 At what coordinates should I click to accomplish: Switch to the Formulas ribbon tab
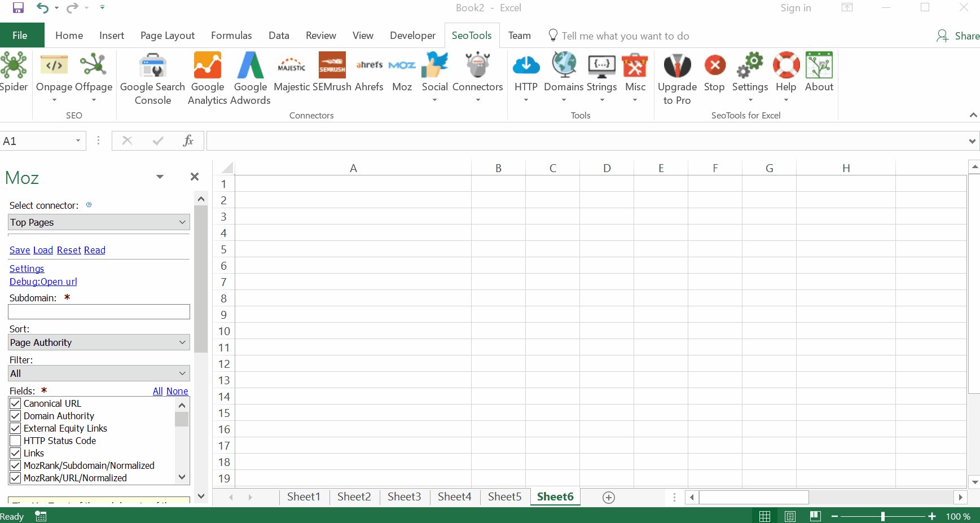pos(231,35)
